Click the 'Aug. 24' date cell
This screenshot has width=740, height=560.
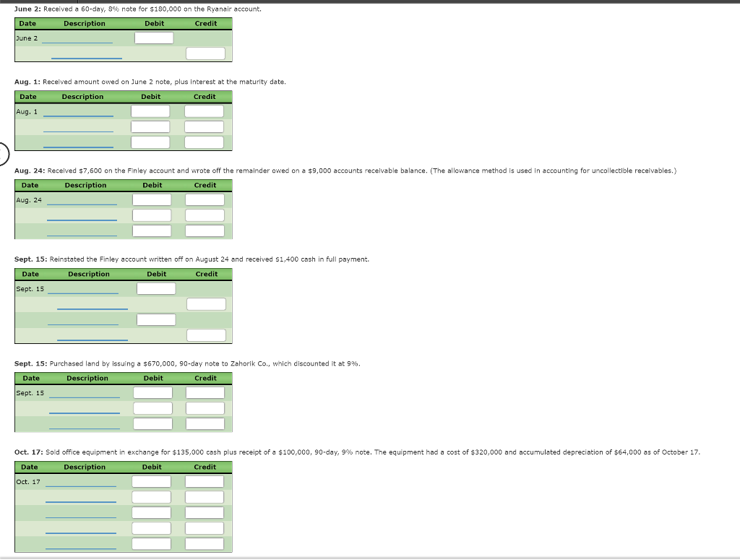[x=29, y=200]
